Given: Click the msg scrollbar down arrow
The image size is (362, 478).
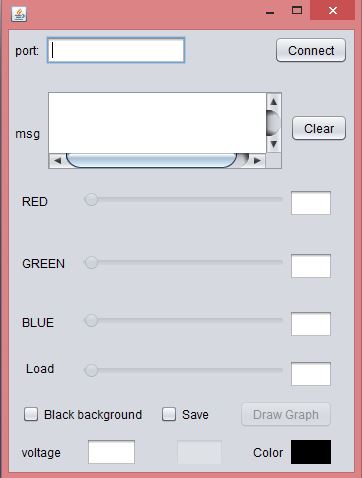Looking at the screenshot, I should [x=274, y=144].
